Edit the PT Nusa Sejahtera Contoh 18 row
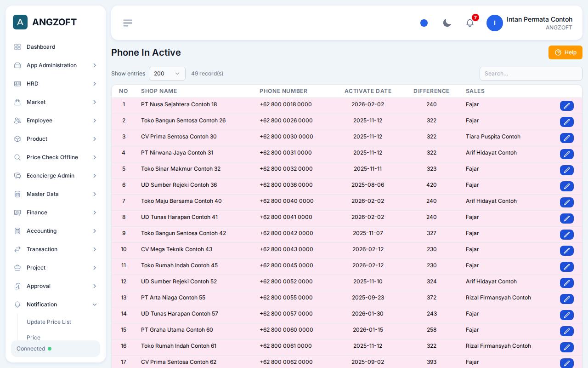The width and height of the screenshot is (588, 368). [x=567, y=106]
